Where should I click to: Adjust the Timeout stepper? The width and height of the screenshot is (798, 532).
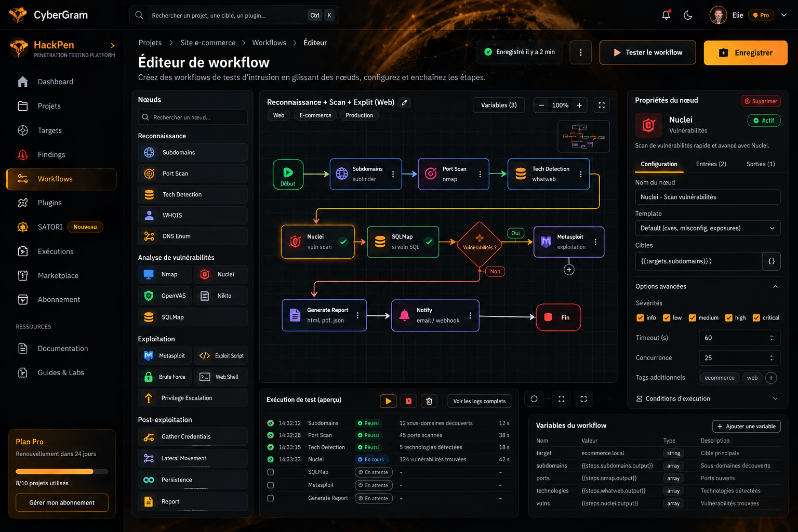(772, 338)
